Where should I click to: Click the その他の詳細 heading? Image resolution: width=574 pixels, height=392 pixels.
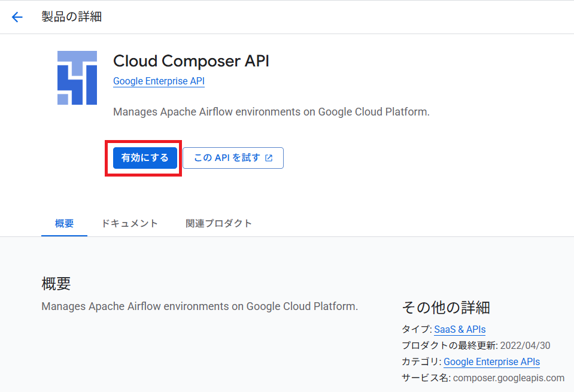(x=446, y=308)
